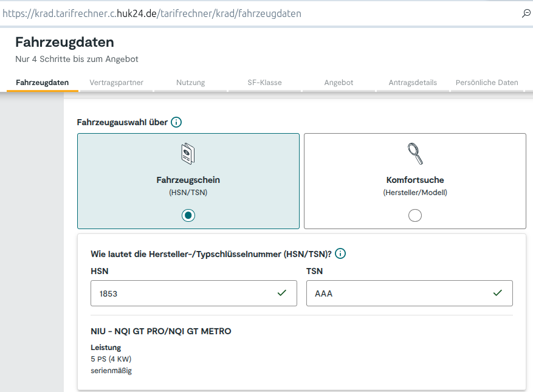Select the Fahrzeugschein radio button
The width and height of the screenshot is (533, 392).
(188, 216)
